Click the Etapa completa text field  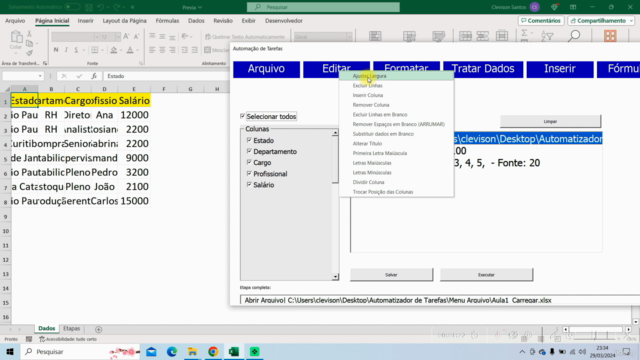[440, 300]
